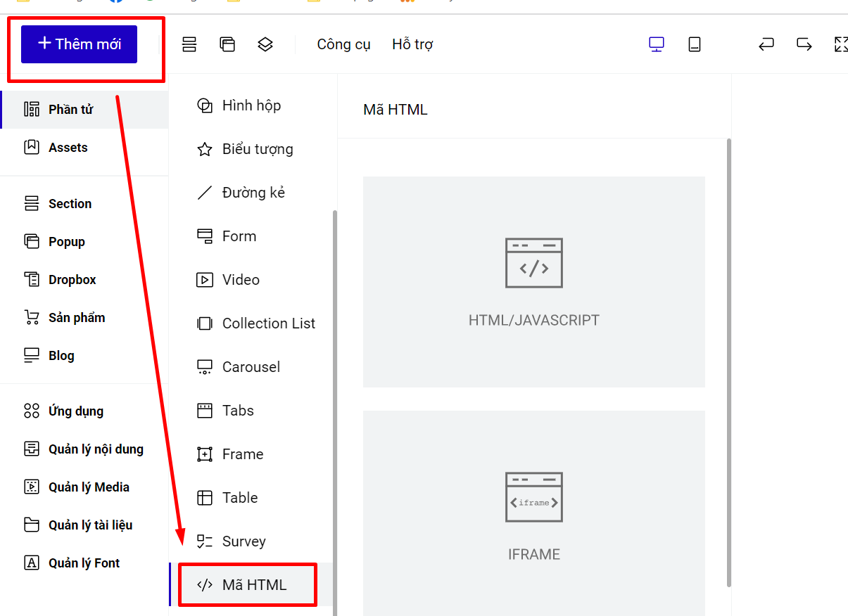Open the Hỗ trợ menu
The image size is (848, 616).
(x=412, y=44)
